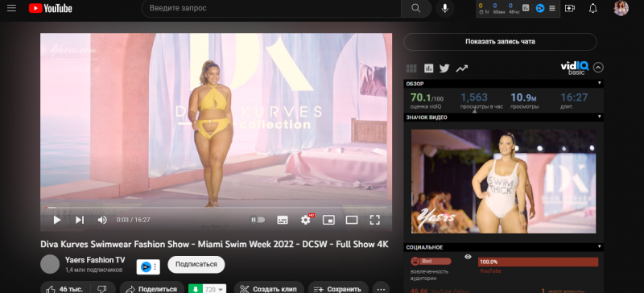Like the video '46 тыс.'
The image size is (644, 293).
64,289
